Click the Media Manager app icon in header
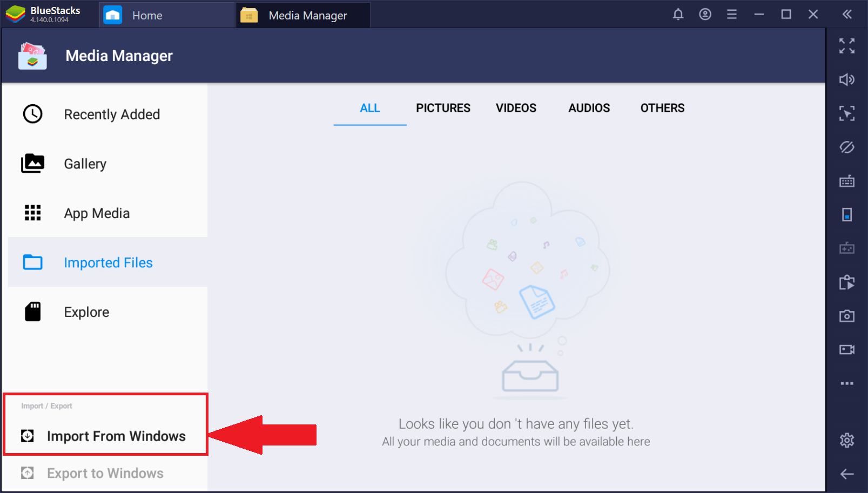Screen dimensions: 868x493 point(32,56)
